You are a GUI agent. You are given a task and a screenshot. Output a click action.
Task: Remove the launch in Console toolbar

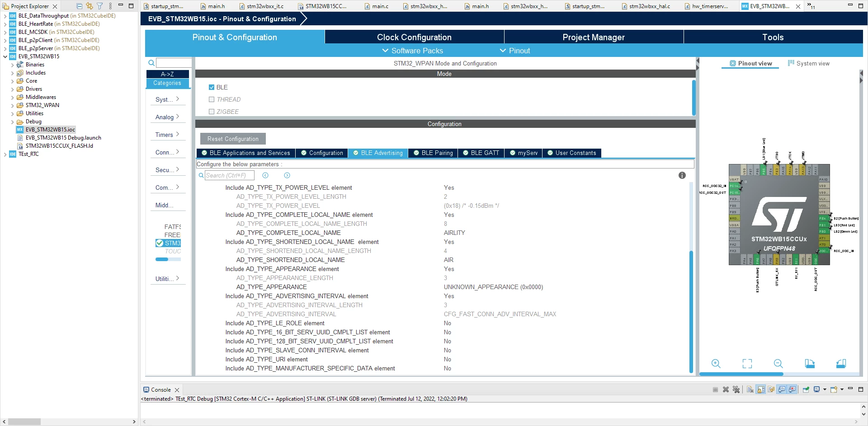pyautogui.click(x=726, y=389)
